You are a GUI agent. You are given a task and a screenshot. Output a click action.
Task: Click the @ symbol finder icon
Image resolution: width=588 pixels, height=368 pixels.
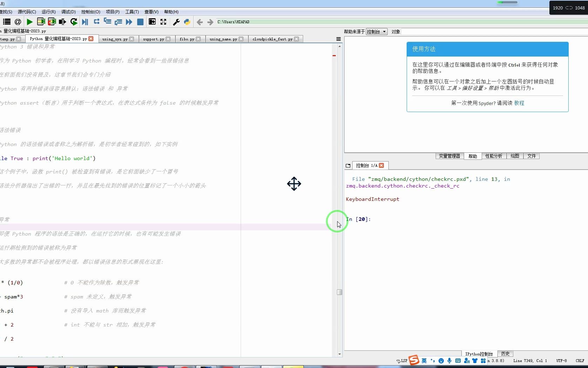click(x=18, y=22)
